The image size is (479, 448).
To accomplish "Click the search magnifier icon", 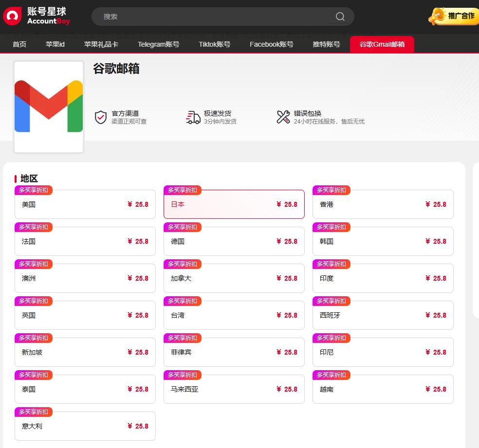I will coord(340,17).
